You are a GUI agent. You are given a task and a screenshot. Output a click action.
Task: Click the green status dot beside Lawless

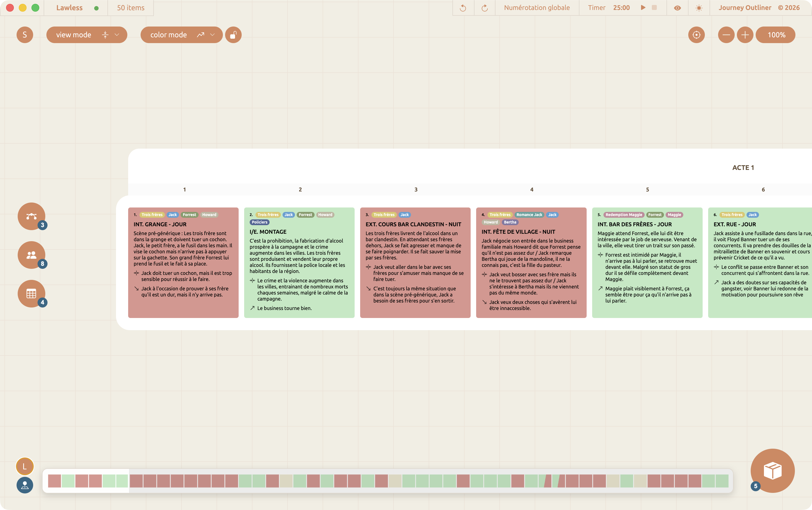pos(96,8)
